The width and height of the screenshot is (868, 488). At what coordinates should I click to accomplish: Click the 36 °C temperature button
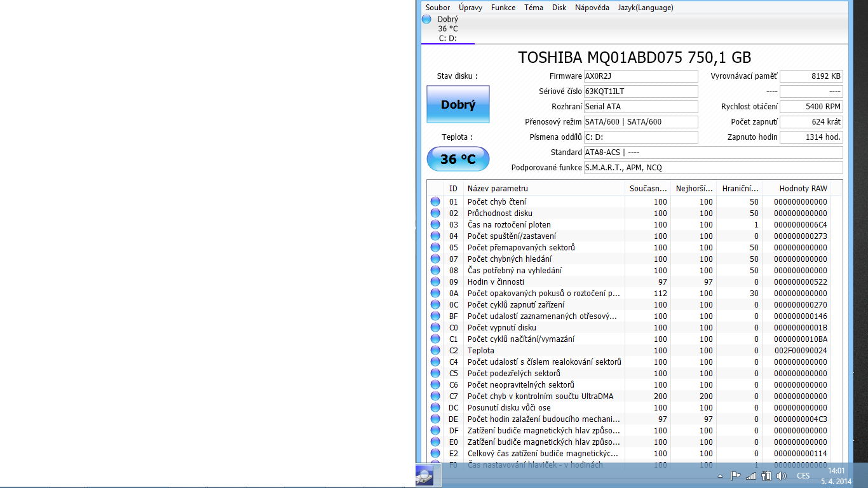click(x=458, y=159)
